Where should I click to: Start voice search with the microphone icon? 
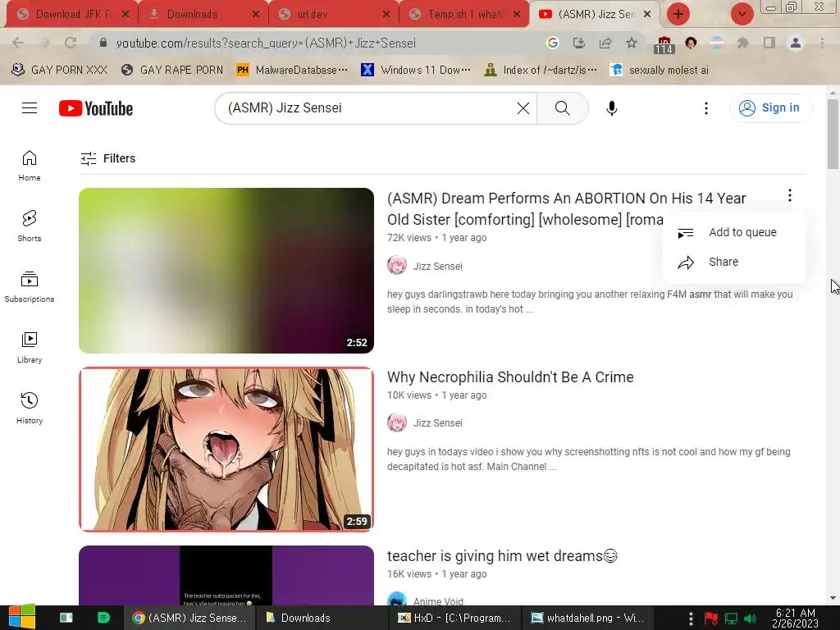(612, 108)
